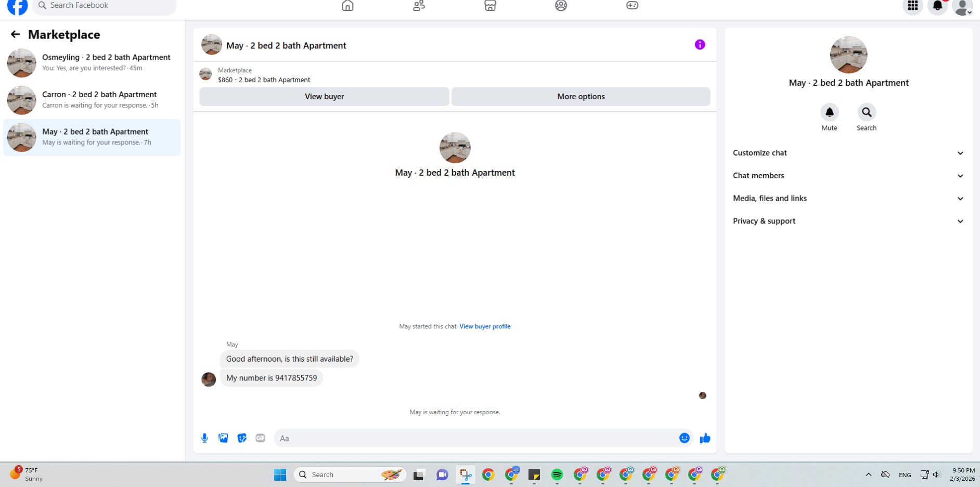
Task: Click May's avatar beside her phone number message
Action: click(x=209, y=379)
